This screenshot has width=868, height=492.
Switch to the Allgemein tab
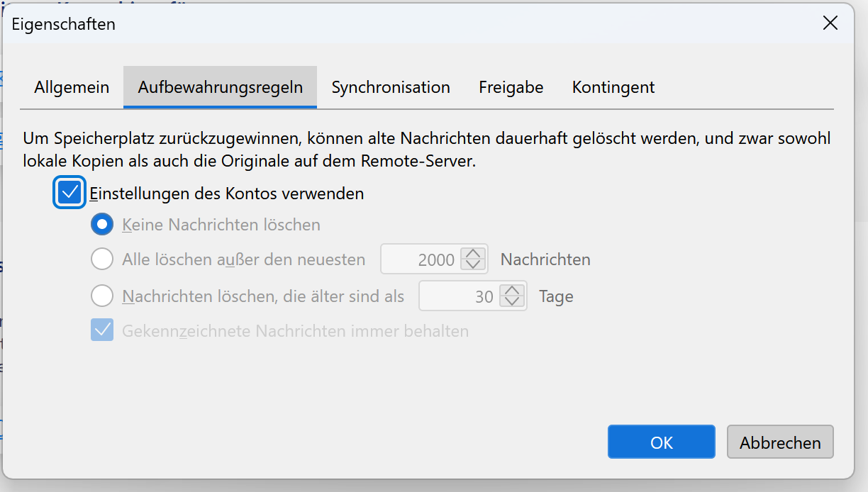pos(72,87)
